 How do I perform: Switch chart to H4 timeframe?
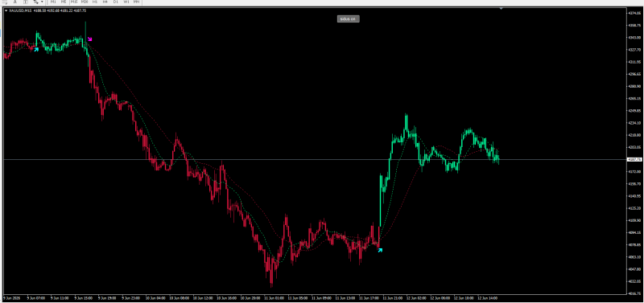(x=105, y=2)
